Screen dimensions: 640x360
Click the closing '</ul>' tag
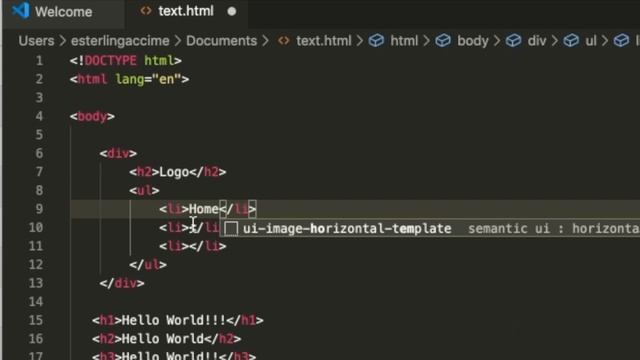(x=148, y=264)
